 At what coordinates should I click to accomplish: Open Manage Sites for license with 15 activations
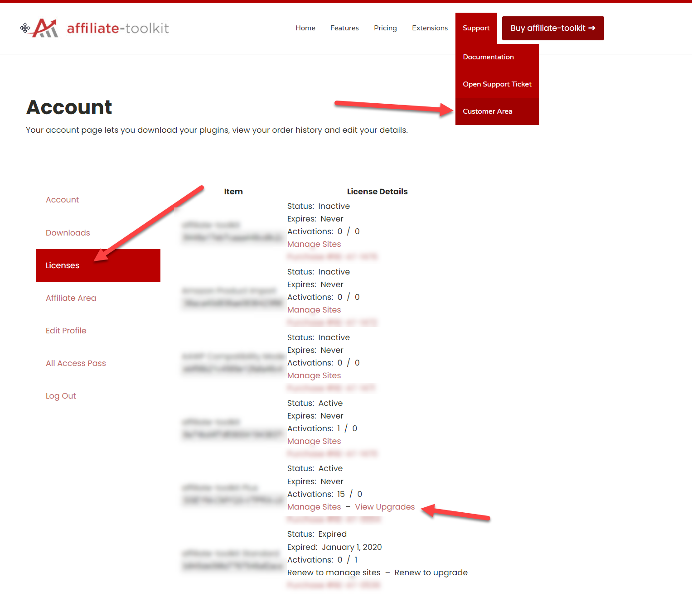pos(314,507)
